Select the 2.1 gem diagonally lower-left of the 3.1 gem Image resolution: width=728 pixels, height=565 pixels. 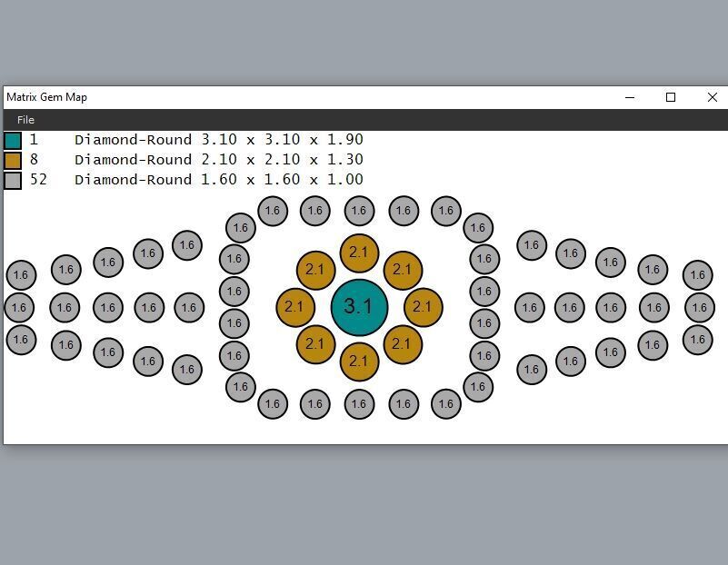click(315, 344)
